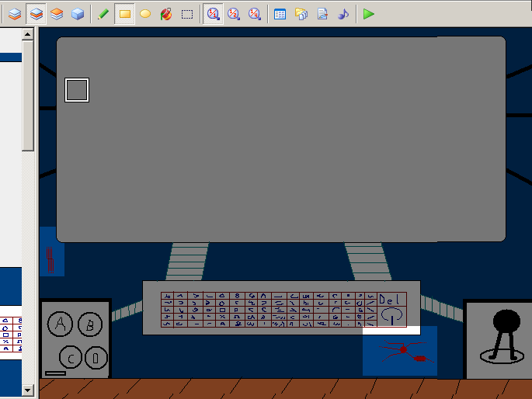Set zoom to 1/1 magnifier

coord(213,14)
